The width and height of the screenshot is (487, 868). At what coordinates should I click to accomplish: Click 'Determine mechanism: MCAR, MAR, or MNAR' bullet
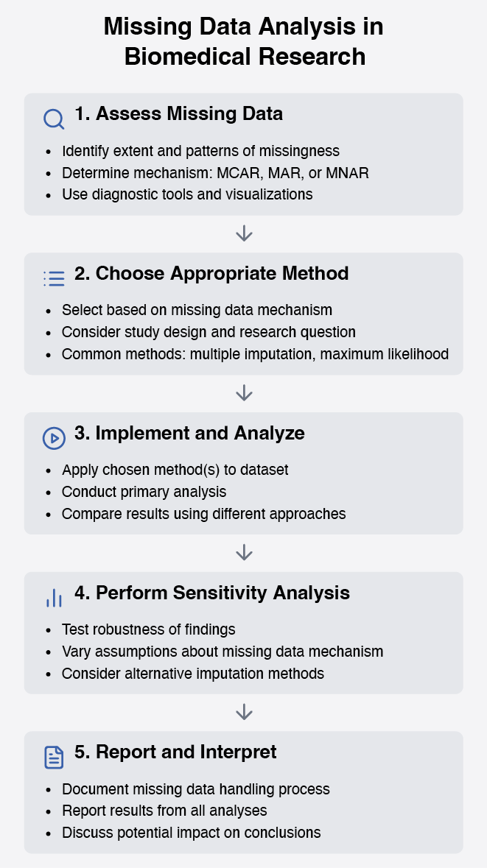pos(215,173)
